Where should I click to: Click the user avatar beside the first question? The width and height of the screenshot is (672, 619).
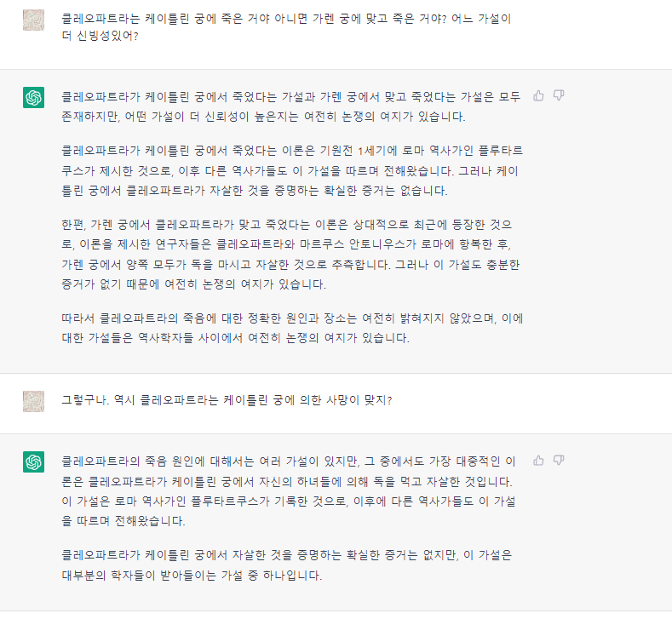click(x=33, y=20)
